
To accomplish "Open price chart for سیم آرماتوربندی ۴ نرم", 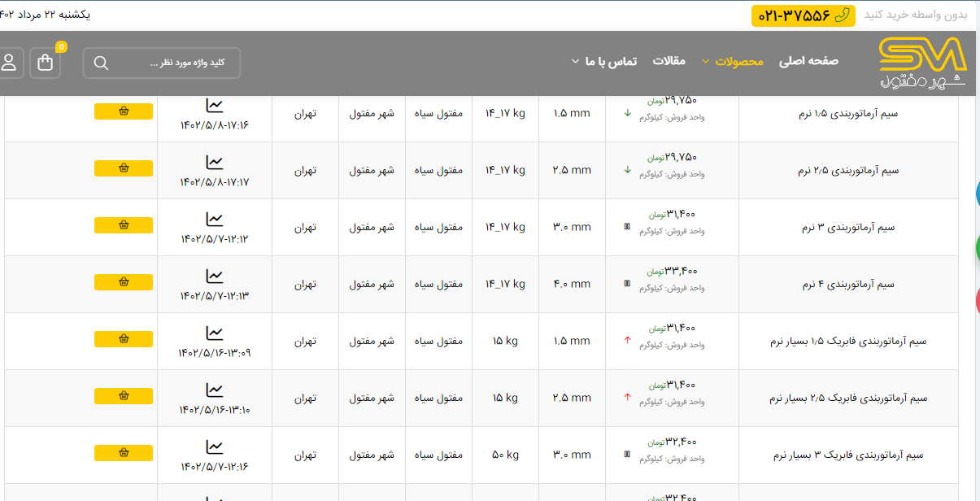I will [214, 277].
